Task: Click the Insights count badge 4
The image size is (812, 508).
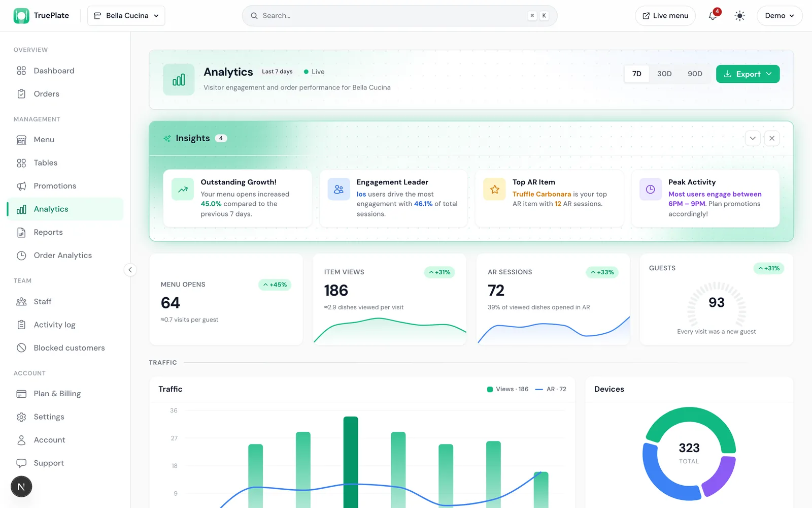Action: [x=221, y=138]
